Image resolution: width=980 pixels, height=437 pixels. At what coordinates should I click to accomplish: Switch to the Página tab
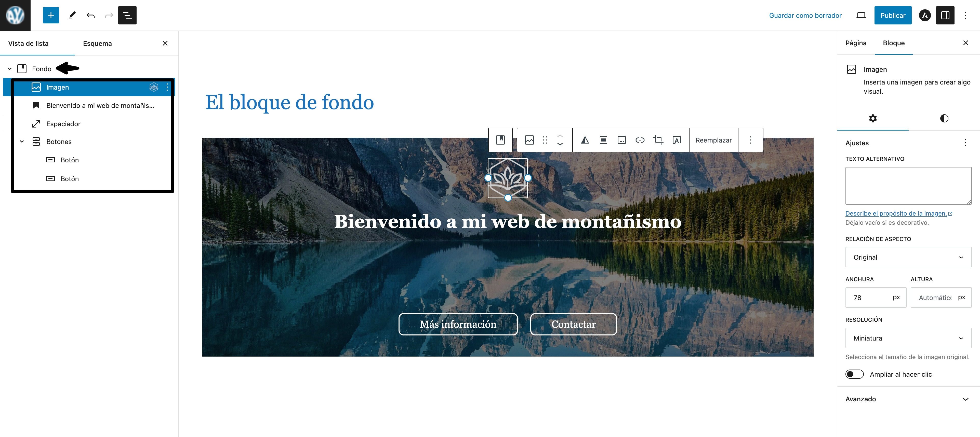coord(856,43)
